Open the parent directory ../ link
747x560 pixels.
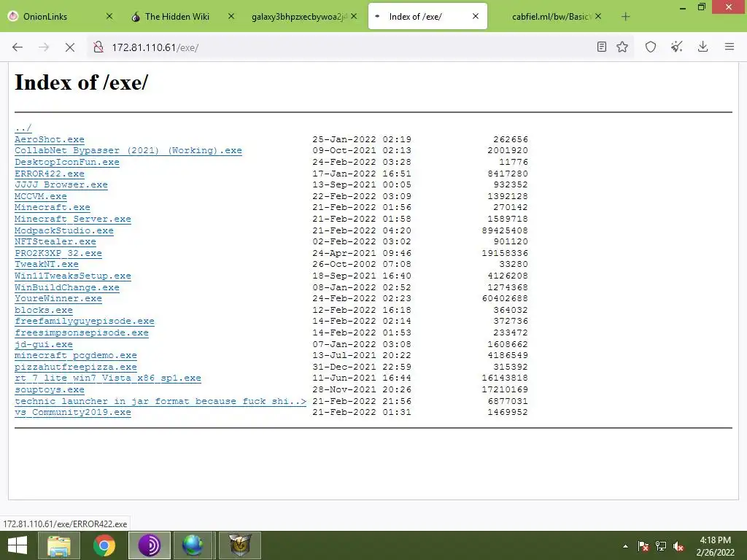click(x=23, y=128)
